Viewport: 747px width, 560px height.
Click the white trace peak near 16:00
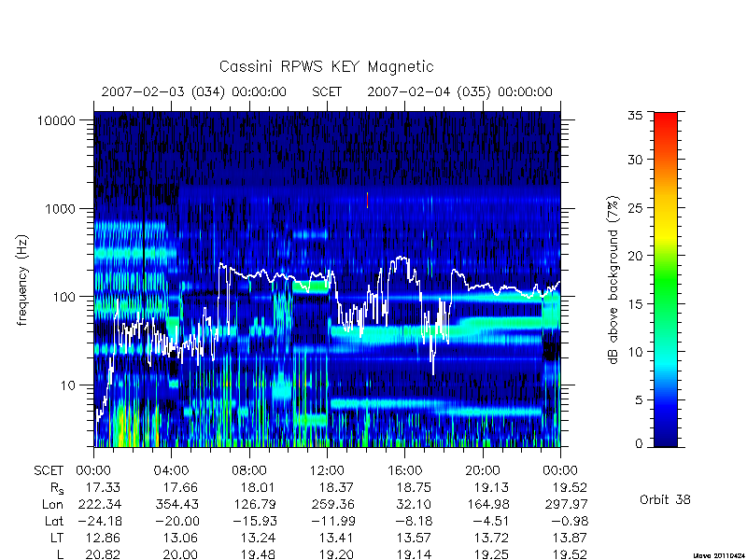402,259
